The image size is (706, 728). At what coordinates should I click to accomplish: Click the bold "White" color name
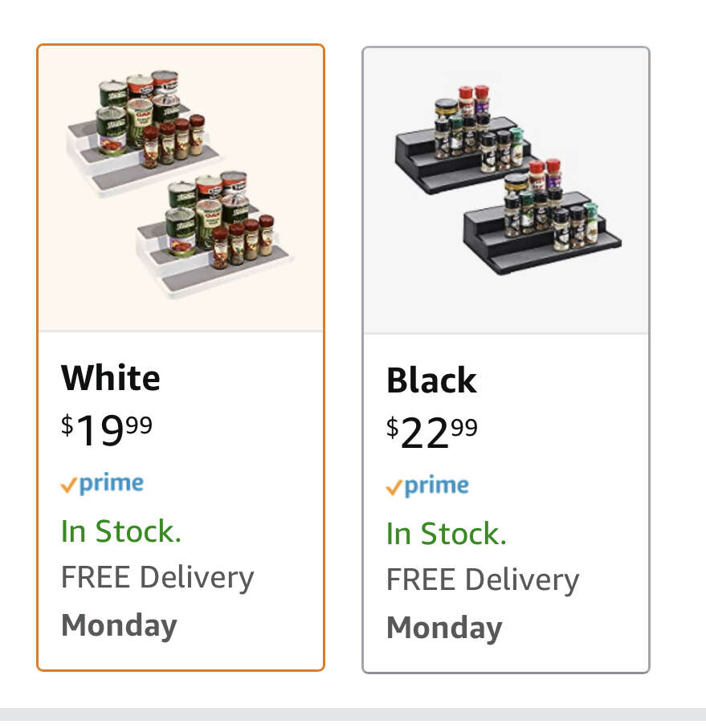(111, 377)
